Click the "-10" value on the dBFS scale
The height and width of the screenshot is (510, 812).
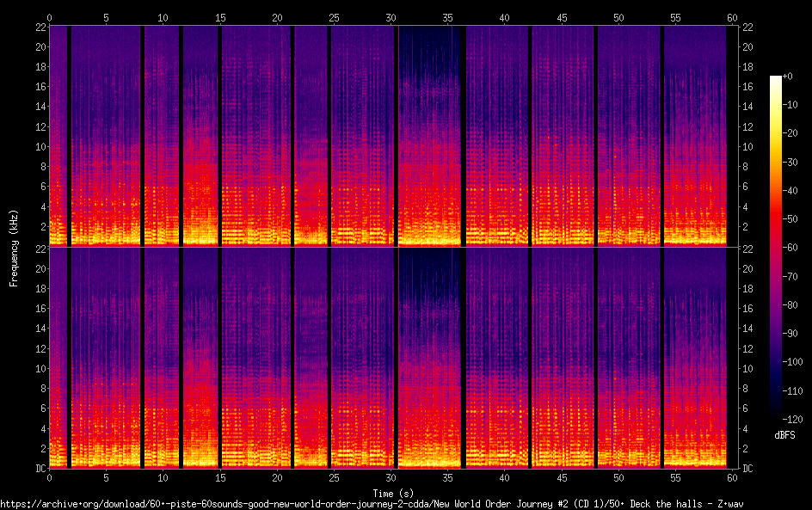coord(790,105)
